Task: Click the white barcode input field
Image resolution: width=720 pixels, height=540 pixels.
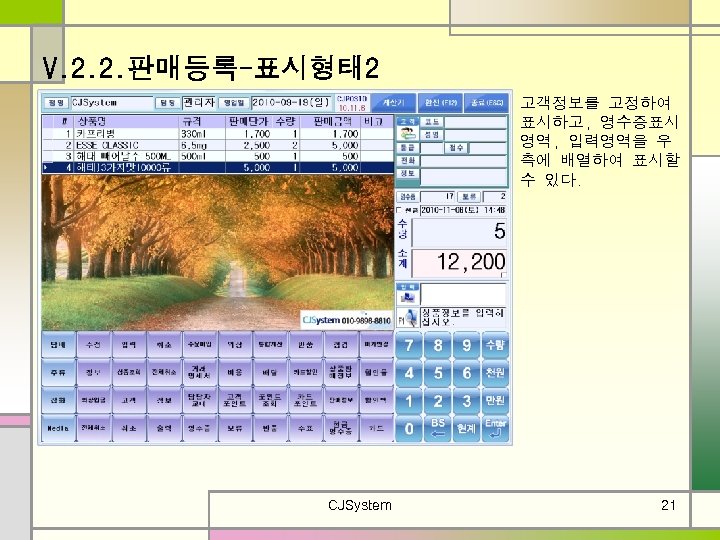Action: (x=463, y=294)
